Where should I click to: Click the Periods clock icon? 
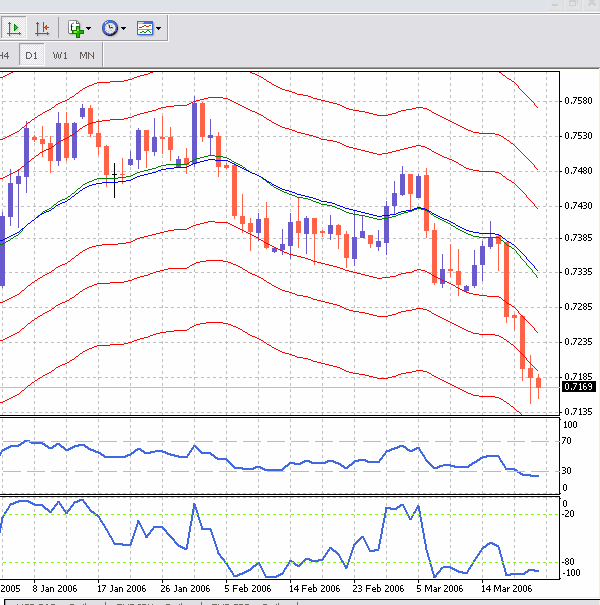[x=109, y=29]
